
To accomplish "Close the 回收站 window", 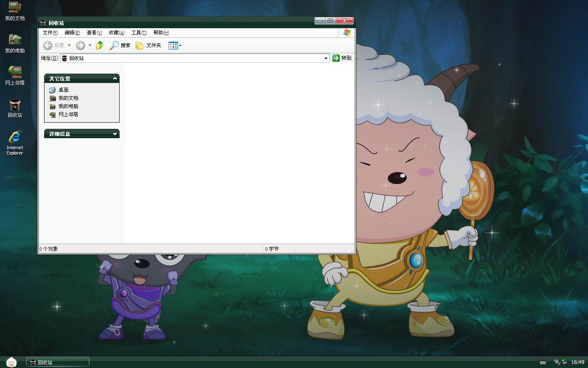I will click(x=344, y=21).
